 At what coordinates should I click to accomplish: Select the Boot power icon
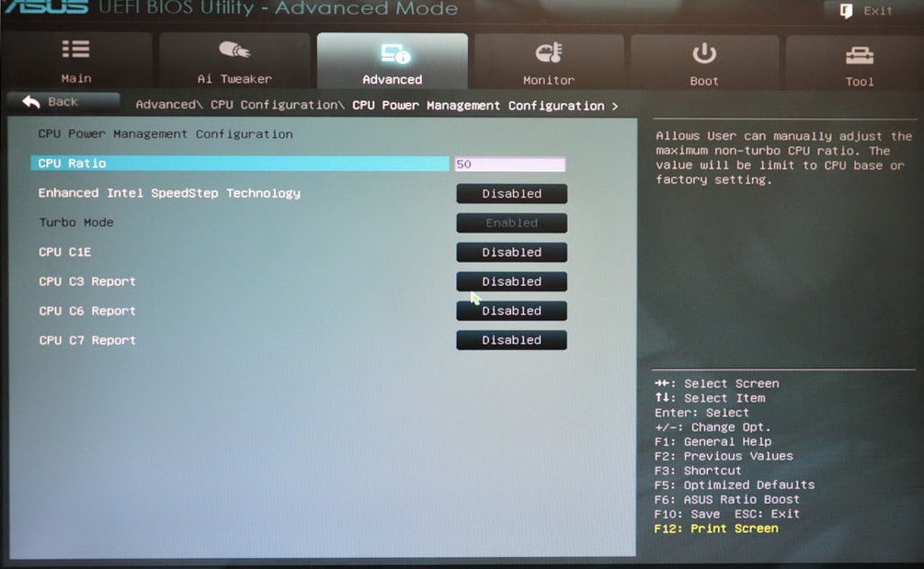(704, 53)
